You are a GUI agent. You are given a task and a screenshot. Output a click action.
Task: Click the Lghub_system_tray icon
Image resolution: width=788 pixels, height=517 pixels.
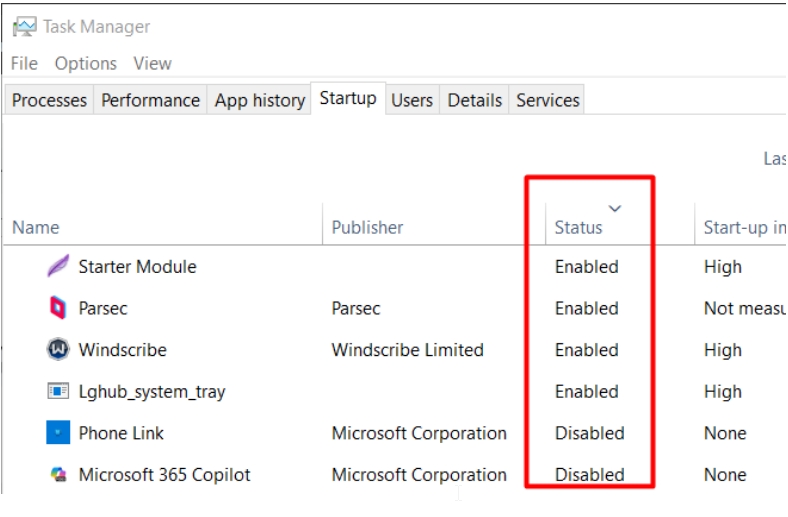point(58,392)
